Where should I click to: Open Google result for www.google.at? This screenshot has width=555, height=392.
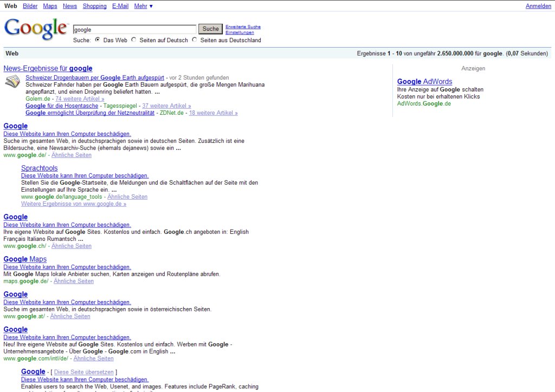coord(16,295)
